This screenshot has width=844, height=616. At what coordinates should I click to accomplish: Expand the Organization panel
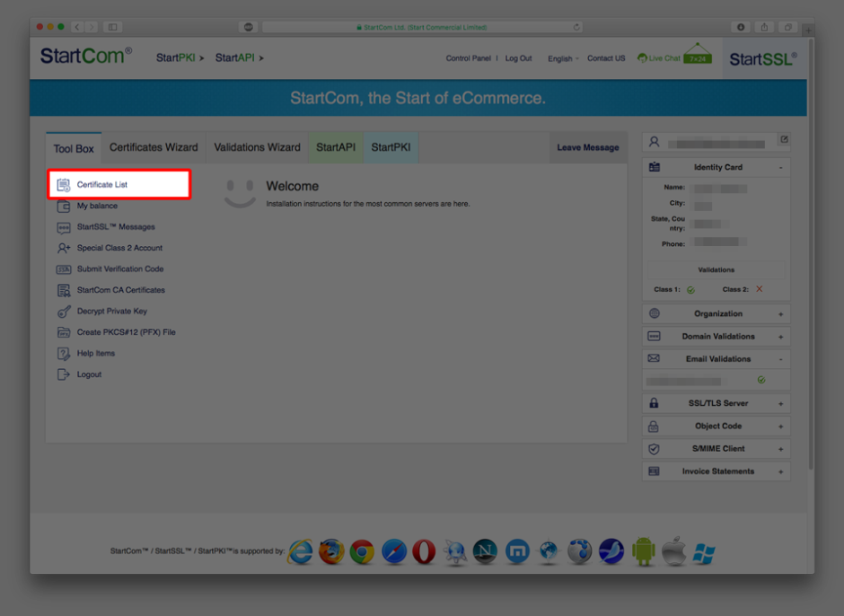780,314
